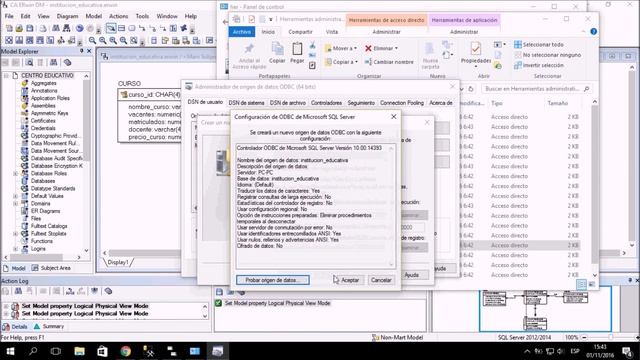Open the Eliminar dropdown arrow
Screen dimensions: 640x360
396,48
